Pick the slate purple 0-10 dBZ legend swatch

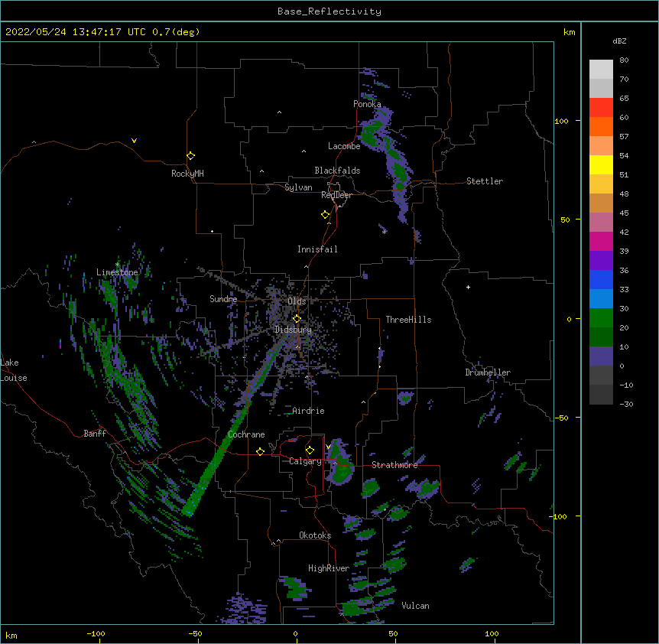[601, 356]
